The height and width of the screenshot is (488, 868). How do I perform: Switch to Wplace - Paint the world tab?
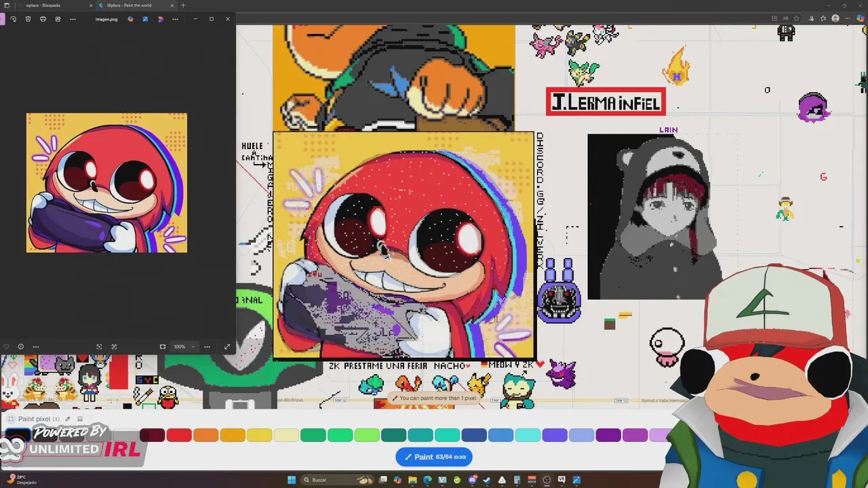click(136, 5)
